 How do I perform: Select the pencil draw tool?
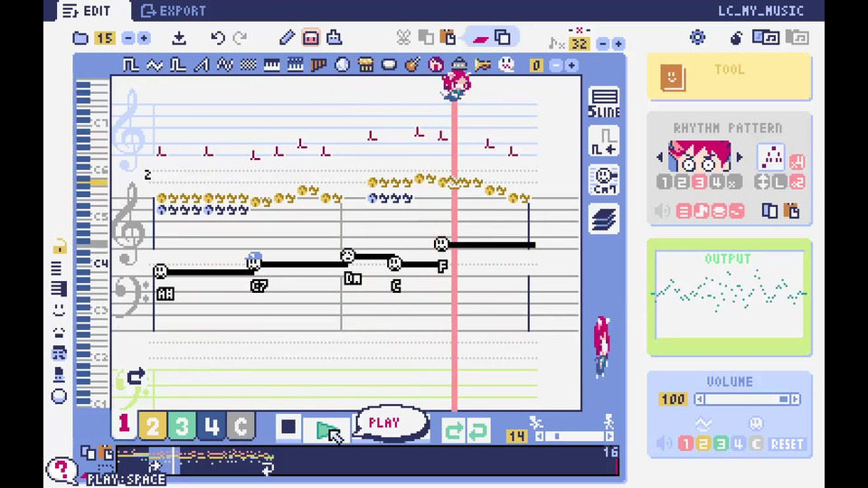click(287, 38)
